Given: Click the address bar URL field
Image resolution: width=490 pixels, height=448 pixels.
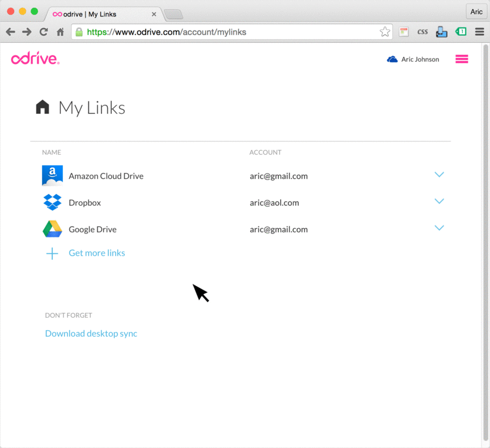Looking at the screenshot, I should point(232,32).
